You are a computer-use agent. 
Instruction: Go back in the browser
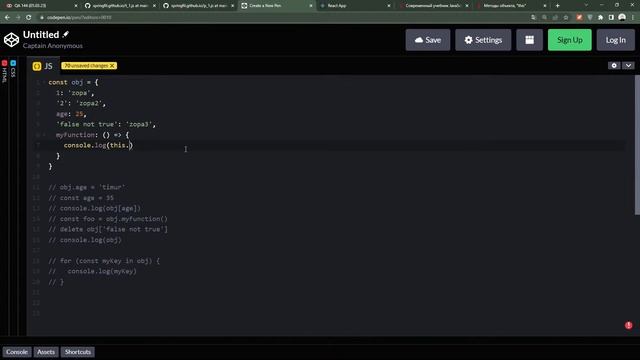click(7, 18)
